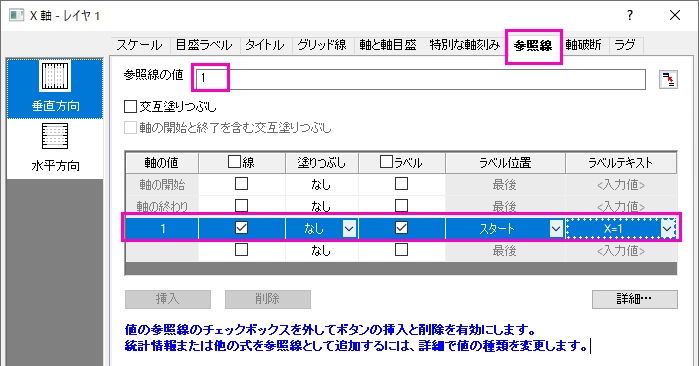The image size is (699, 366).
Task: Open the 特別な軸刻み tab
Action: click(465, 45)
